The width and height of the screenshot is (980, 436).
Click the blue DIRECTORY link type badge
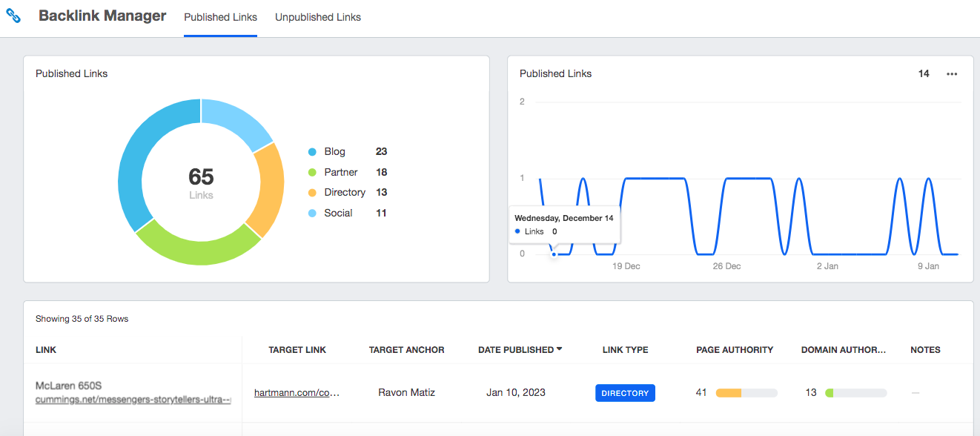625,392
